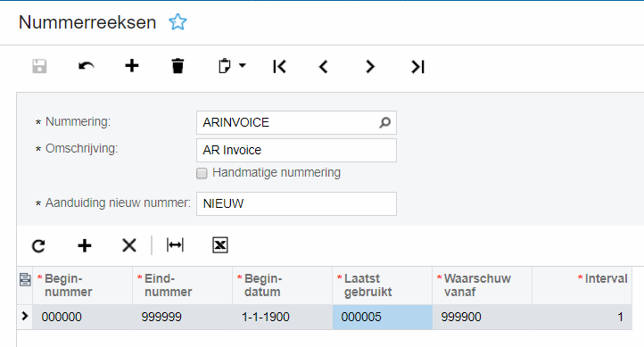Add a row in the grid toolbar
644x347 pixels.
coord(85,245)
